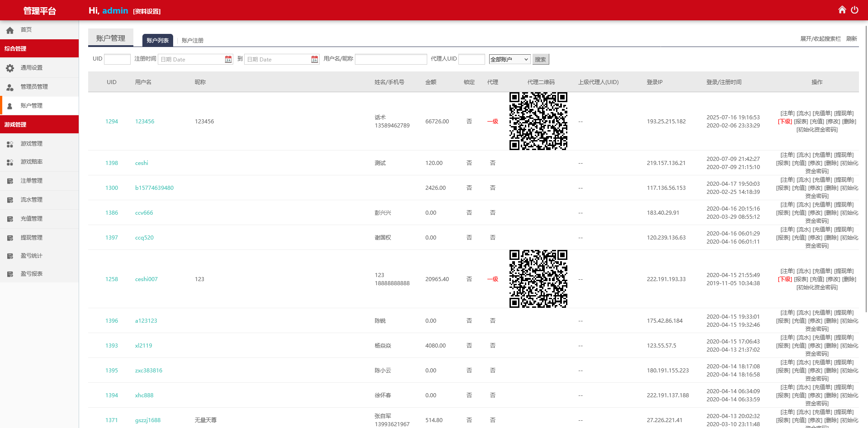The height and width of the screenshot is (428, 868).
Task: Open 提现管理 via its sidebar icon
Action: 10,237
